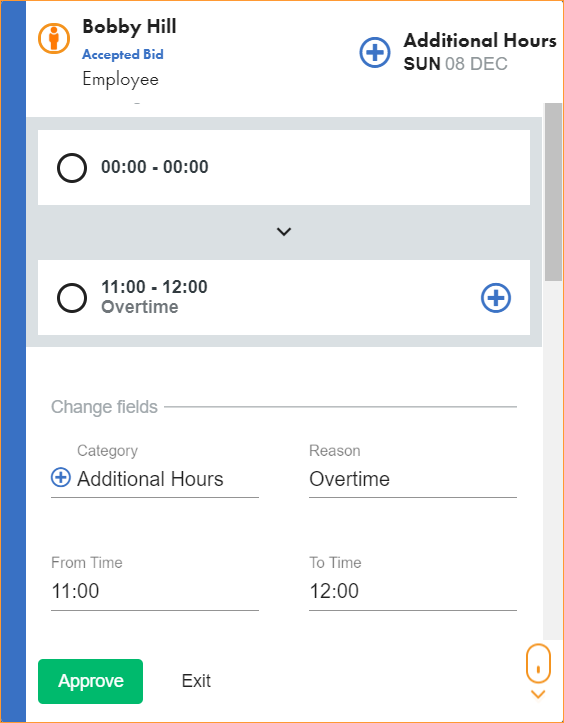Select the 00:00 - 00:00 radio button

tap(72, 168)
